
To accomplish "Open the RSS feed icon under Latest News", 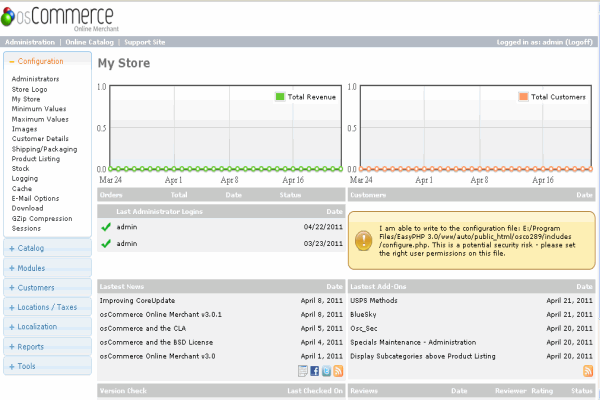I will (x=338, y=371).
